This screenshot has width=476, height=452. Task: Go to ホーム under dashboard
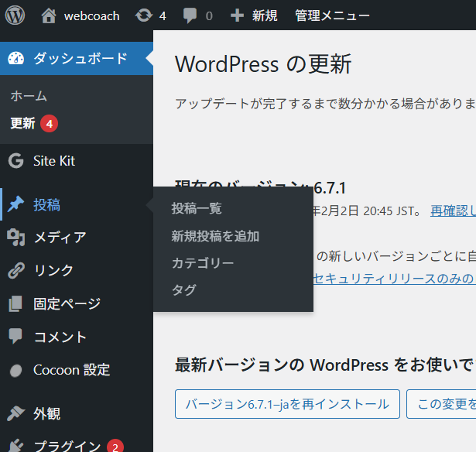29,96
